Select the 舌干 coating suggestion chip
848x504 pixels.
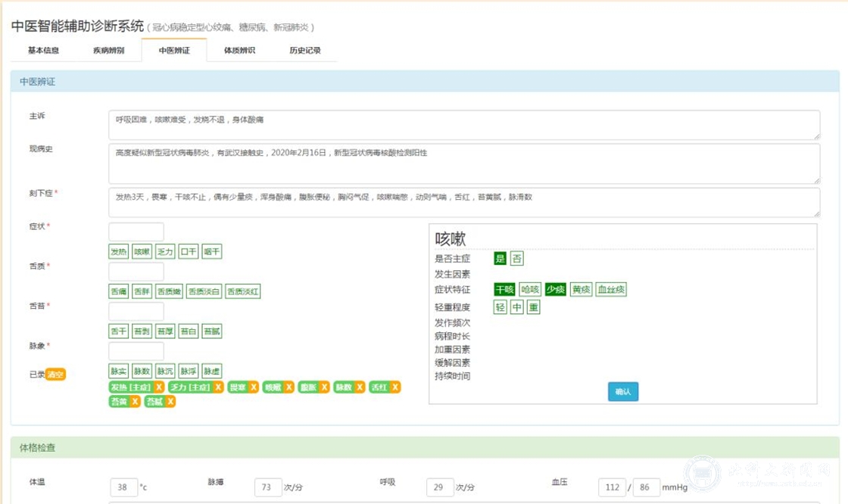point(118,331)
